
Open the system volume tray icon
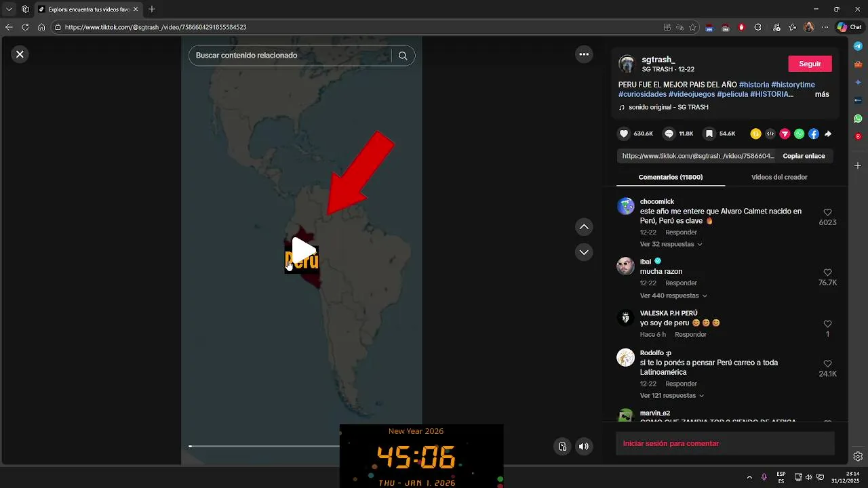(809, 477)
